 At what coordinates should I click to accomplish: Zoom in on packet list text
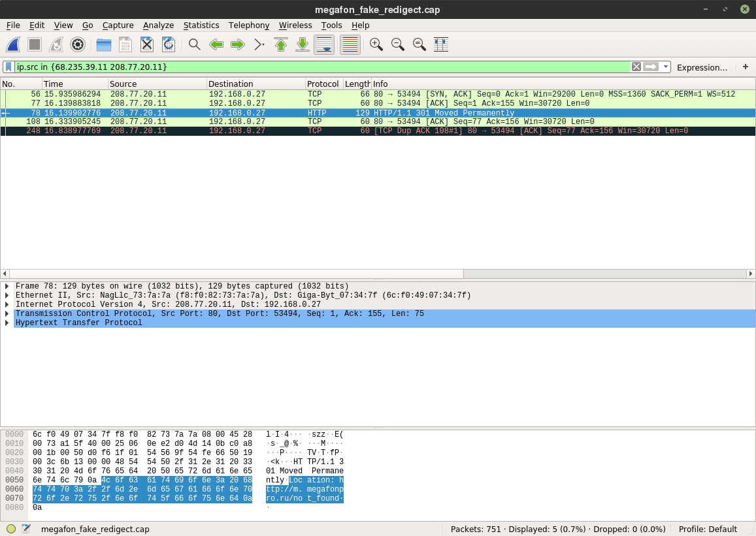tap(376, 44)
